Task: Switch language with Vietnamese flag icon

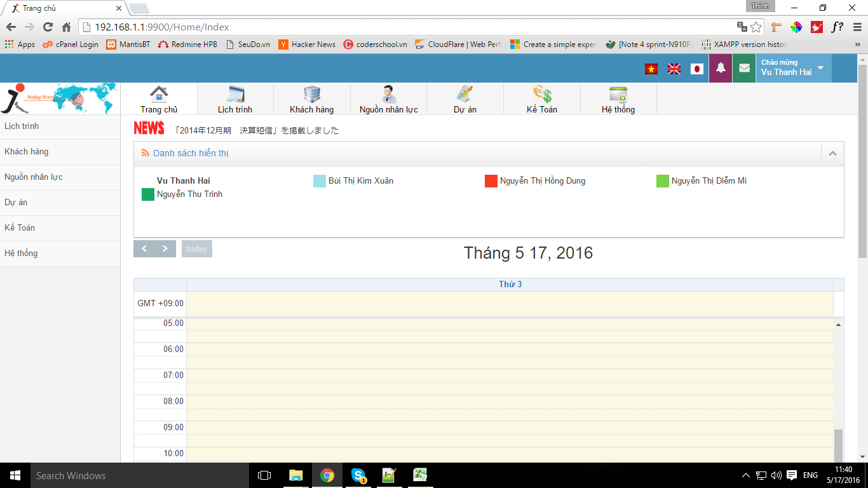Action: pyautogui.click(x=651, y=69)
